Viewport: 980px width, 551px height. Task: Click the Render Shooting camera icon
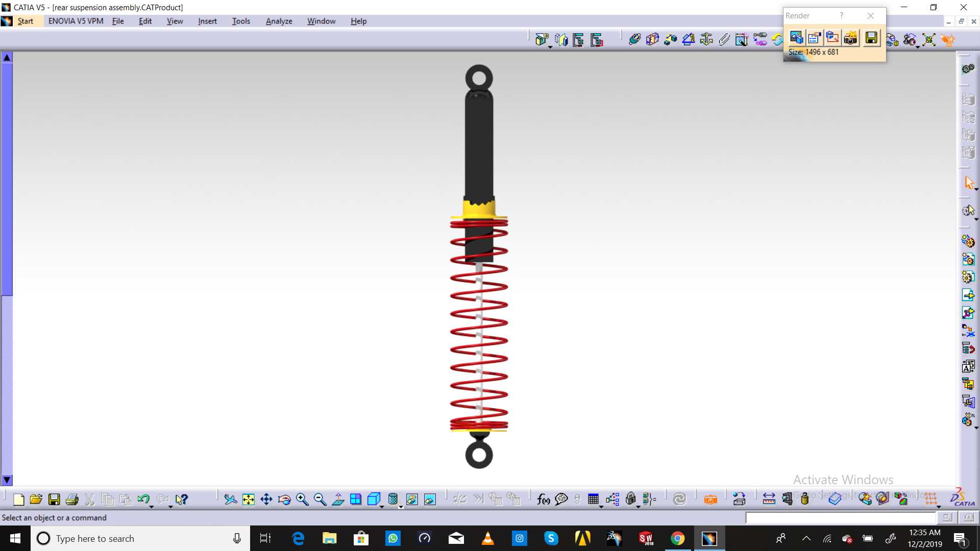click(x=850, y=38)
